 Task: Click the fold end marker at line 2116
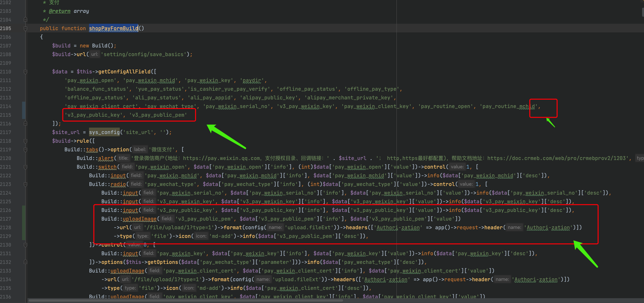pos(25,124)
